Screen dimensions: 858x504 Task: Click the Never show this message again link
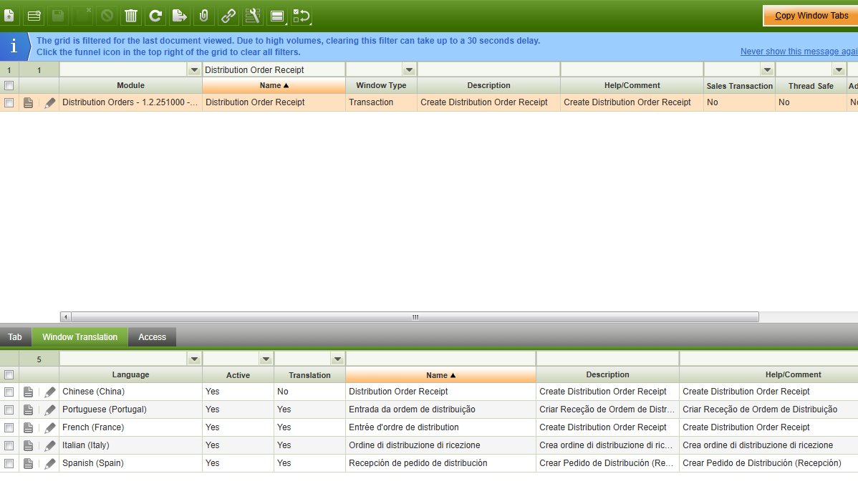click(799, 52)
